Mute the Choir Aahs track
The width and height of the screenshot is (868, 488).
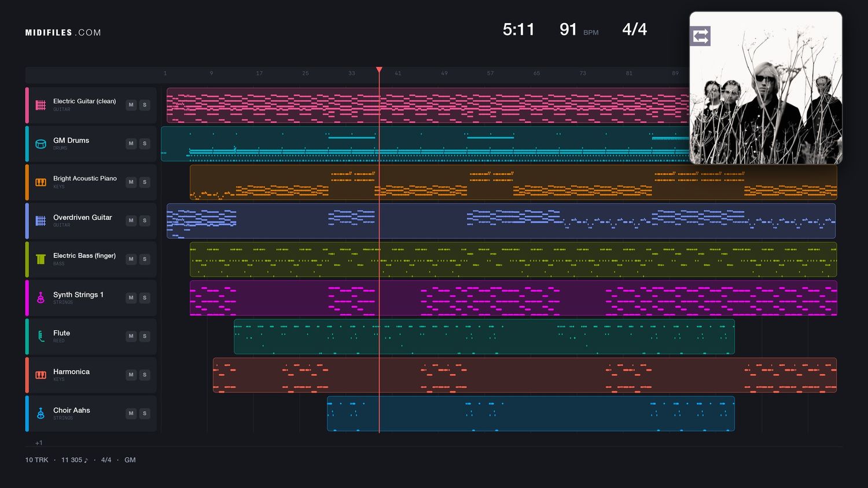tap(131, 413)
